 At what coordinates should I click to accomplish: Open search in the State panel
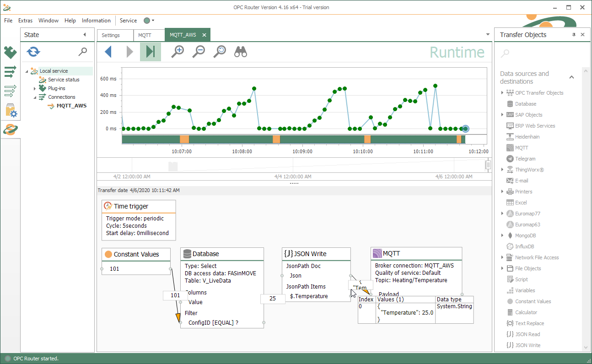82,52
